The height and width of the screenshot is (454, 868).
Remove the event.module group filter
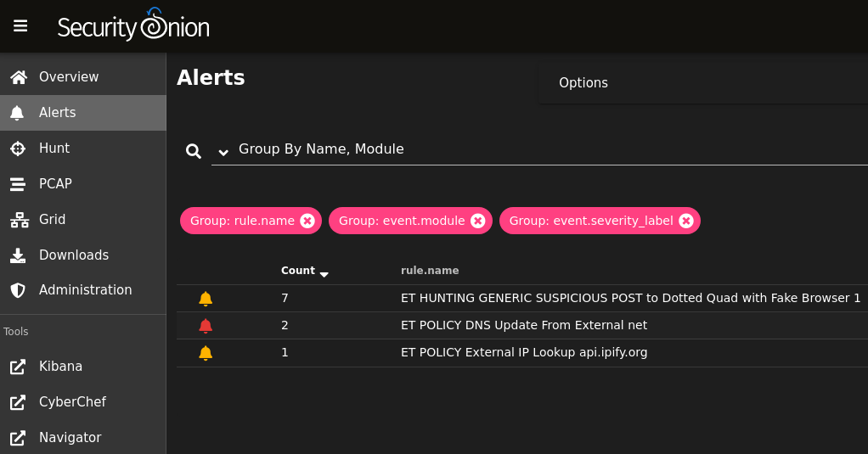click(x=477, y=221)
